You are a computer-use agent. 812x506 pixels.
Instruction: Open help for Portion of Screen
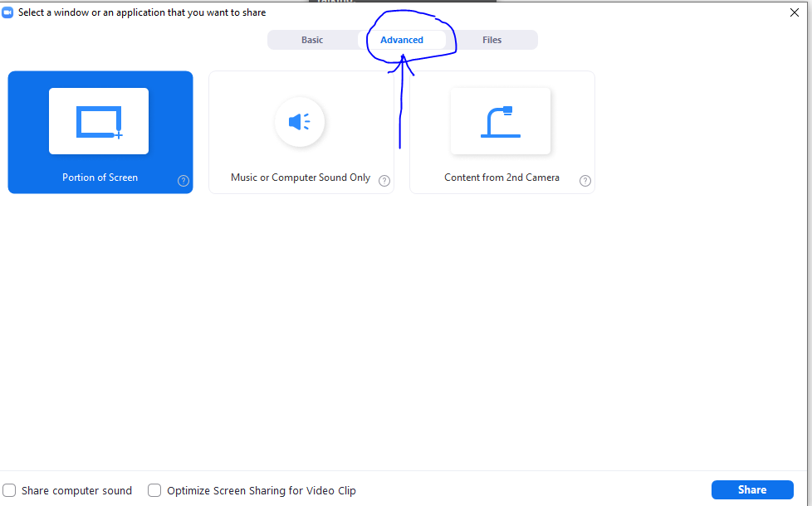(x=183, y=181)
